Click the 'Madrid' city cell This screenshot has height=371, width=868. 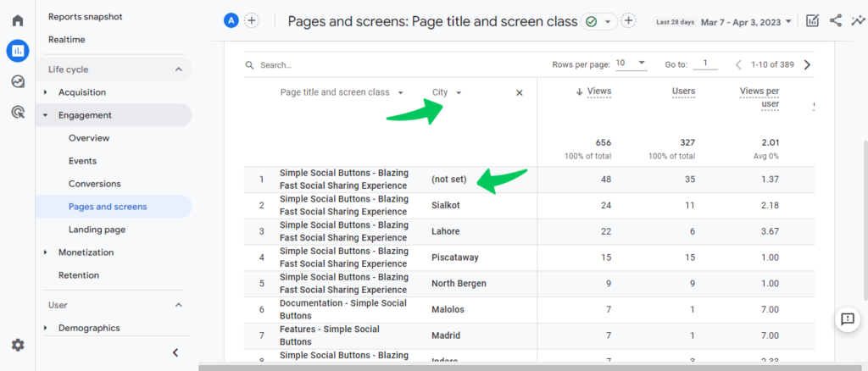(446, 335)
